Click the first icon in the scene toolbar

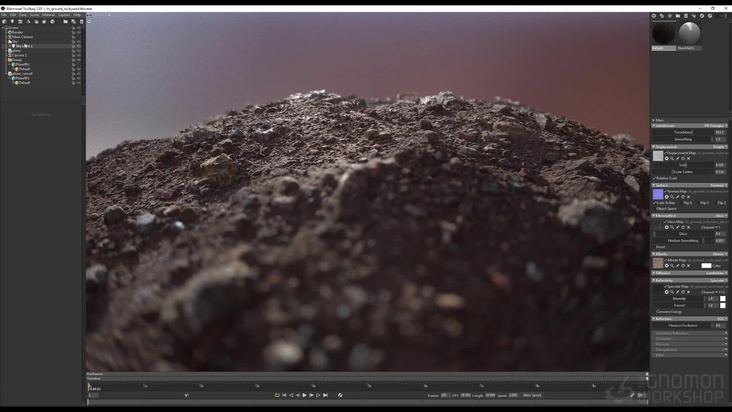pos(4,21)
